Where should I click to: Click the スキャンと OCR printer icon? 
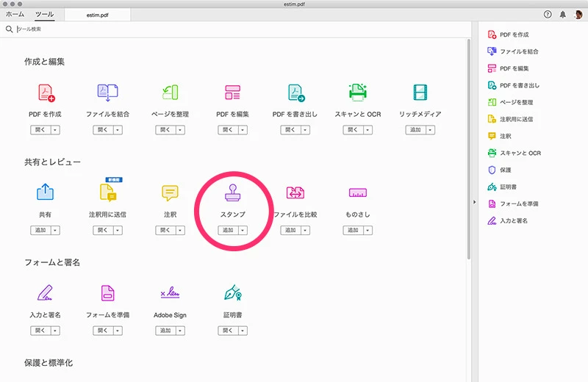358,93
